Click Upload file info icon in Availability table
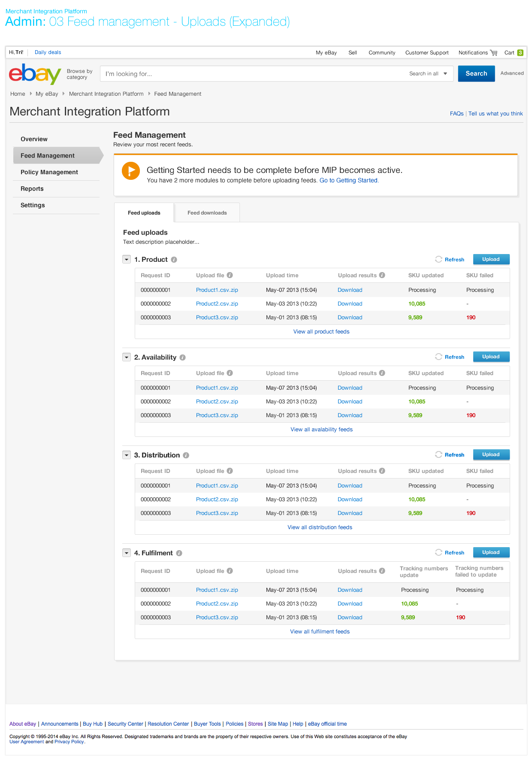 pyautogui.click(x=230, y=373)
